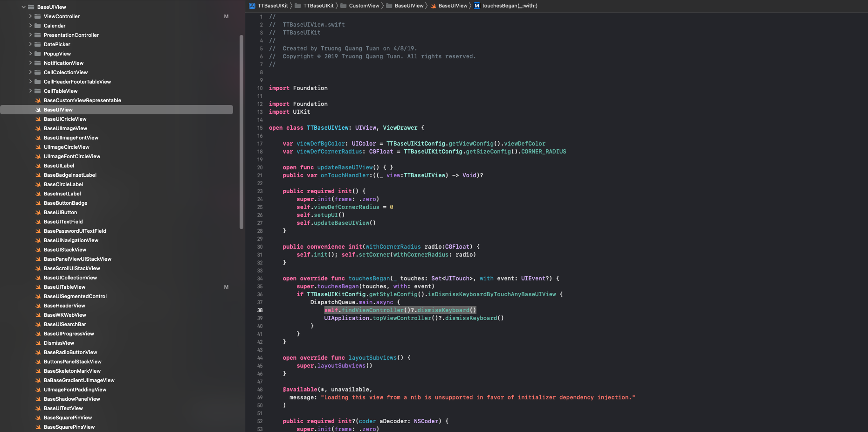Click the method icon beside touchesBegan breadcrumb
Viewport: 868px width, 432px height.
pyautogui.click(x=477, y=6)
